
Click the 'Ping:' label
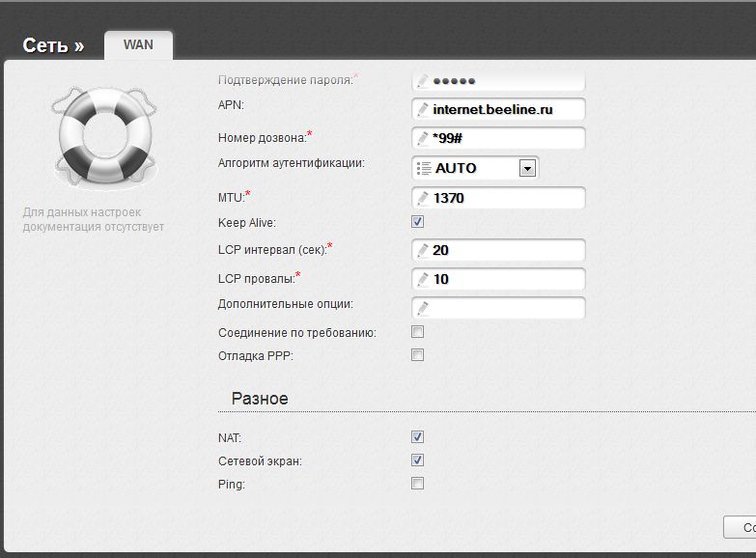pyautogui.click(x=232, y=485)
